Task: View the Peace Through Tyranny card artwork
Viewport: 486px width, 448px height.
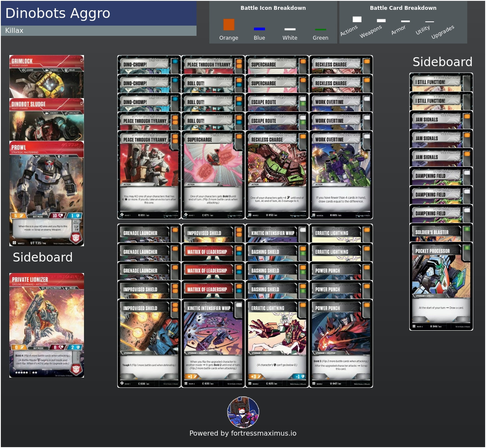Action: (149, 164)
